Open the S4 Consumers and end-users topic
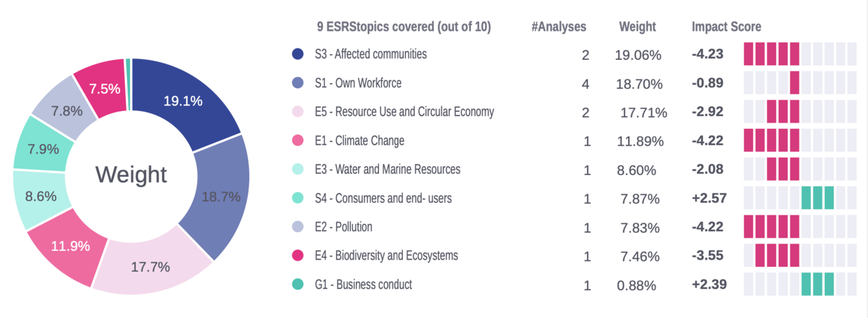868x318 pixels. (x=383, y=199)
